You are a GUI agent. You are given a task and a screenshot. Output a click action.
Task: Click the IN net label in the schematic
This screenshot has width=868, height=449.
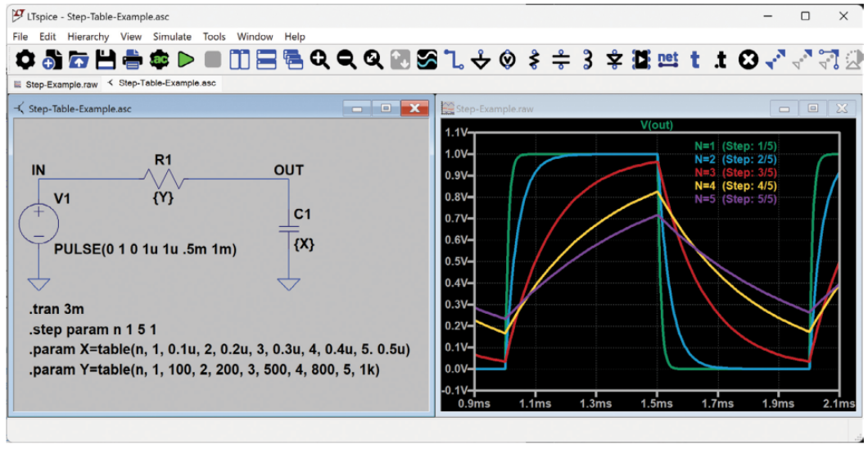(38, 170)
